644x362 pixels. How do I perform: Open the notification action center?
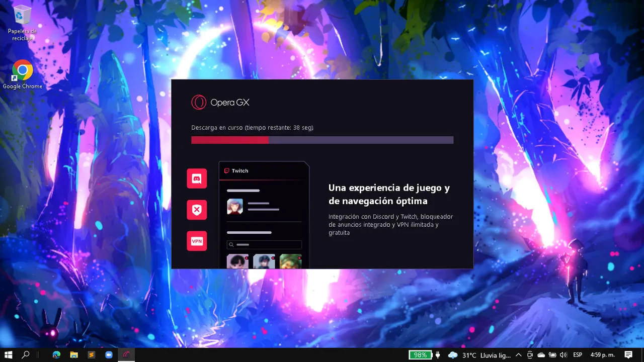(628, 355)
